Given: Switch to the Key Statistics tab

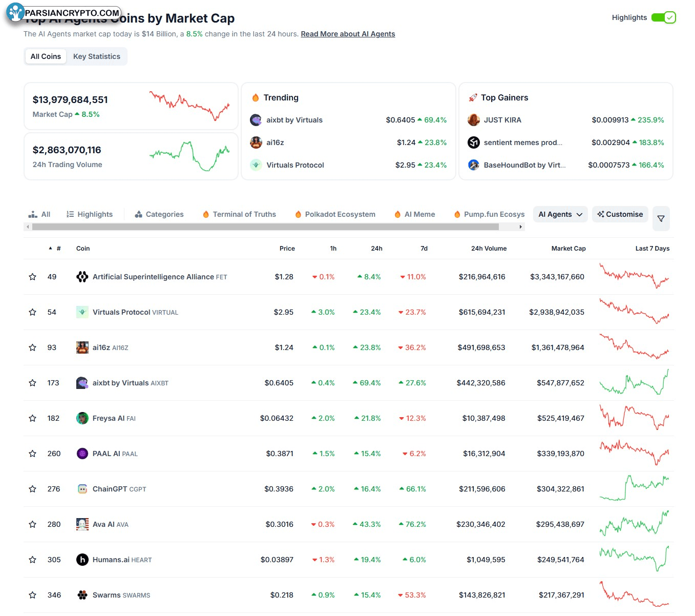Looking at the screenshot, I should click(x=97, y=56).
